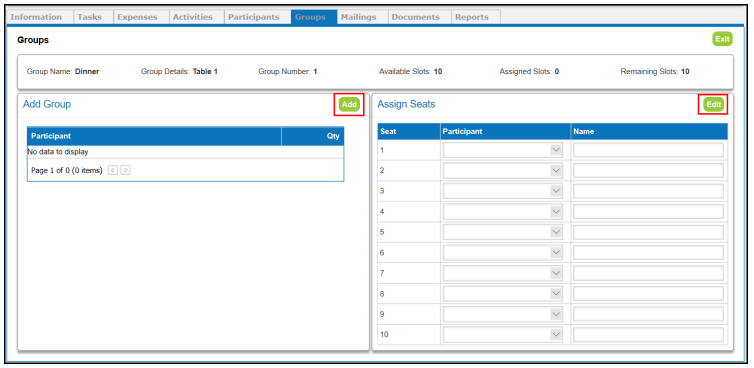Click the Participant header in Assign Seats
This screenshot has height=368, width=754.
(x=505, y=131)
